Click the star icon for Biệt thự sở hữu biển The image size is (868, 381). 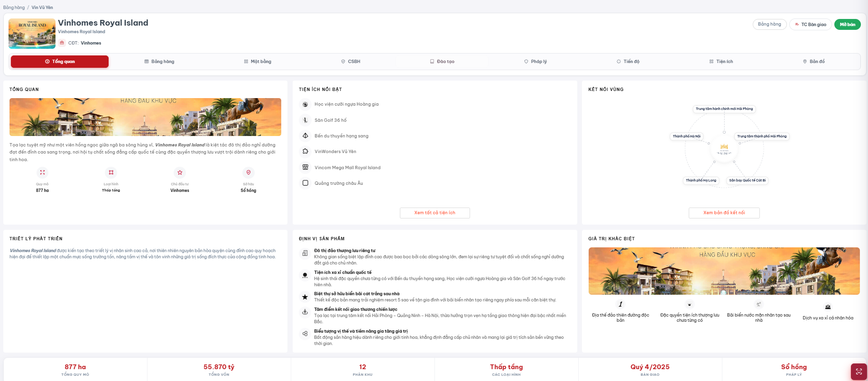pos(305,297)
